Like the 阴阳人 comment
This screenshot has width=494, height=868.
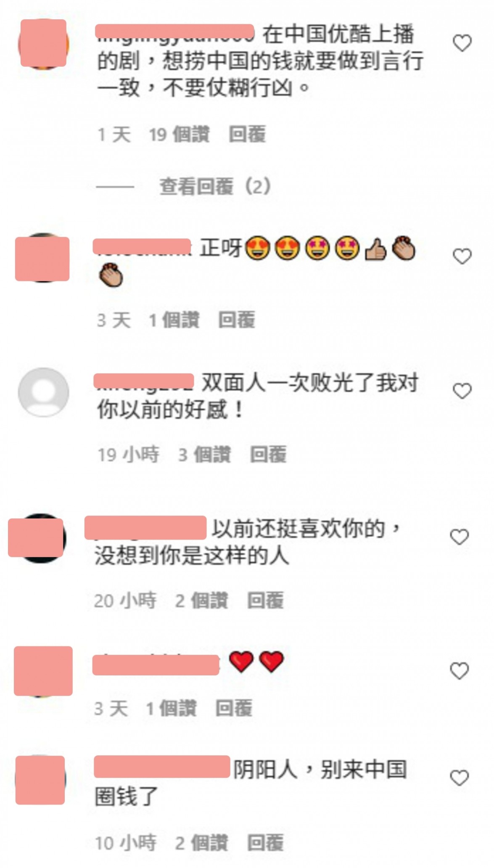coord(459,778)
